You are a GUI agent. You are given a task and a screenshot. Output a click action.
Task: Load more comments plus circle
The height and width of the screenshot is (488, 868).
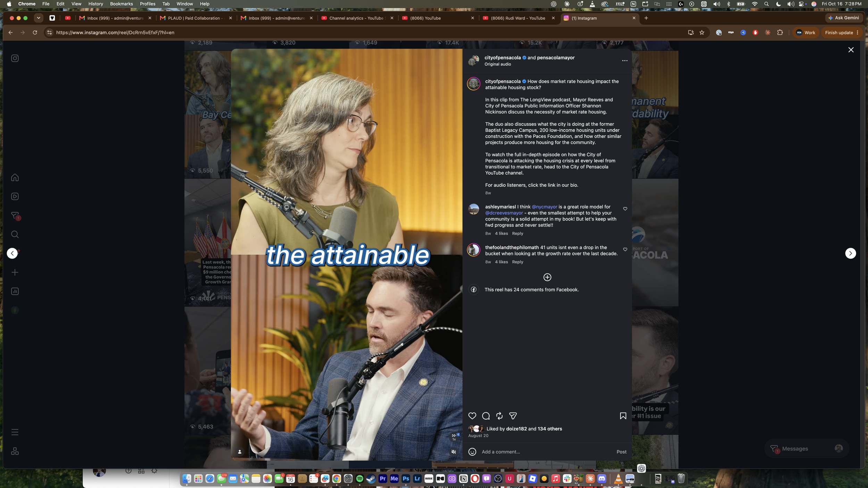point(547,277)
